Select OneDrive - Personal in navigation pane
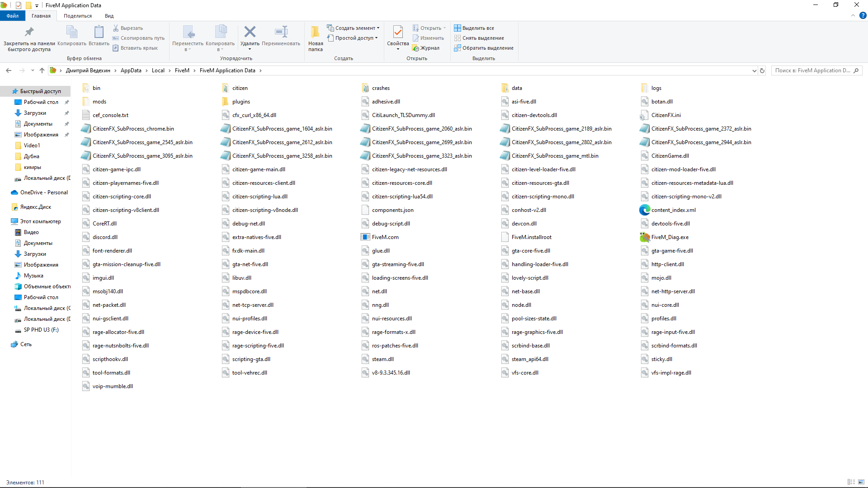Viewport: 868px width, 488px height. [x=44, y=192]
